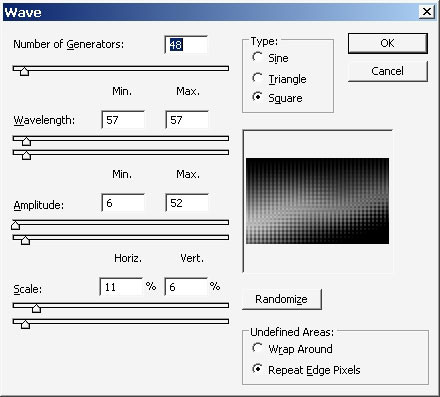Click the Amplitude Max. input field
This screenshot has width=440, height=397.
187,203
